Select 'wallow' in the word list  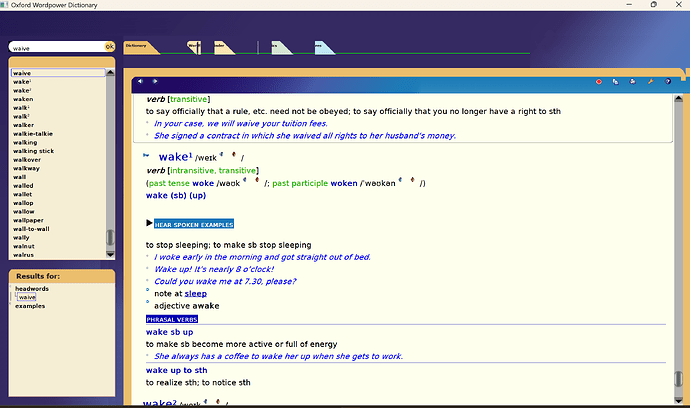click(24, 212)
